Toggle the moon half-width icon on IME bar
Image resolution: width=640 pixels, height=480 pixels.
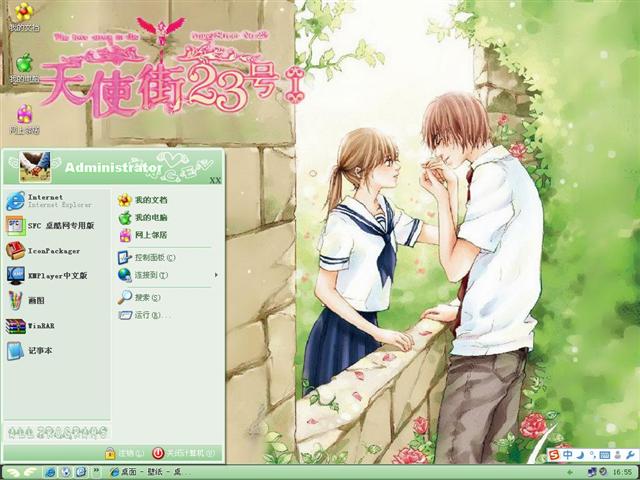point(581,455)
